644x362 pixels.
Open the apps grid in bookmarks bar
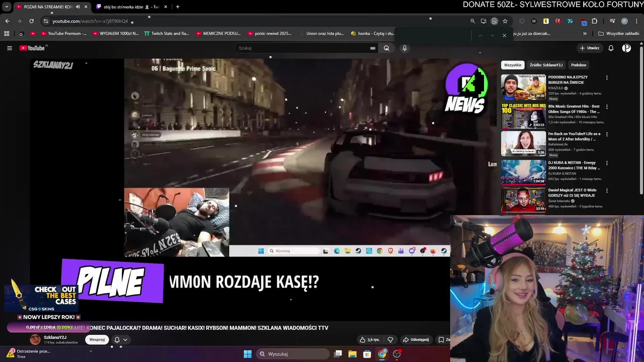(7, 34)
